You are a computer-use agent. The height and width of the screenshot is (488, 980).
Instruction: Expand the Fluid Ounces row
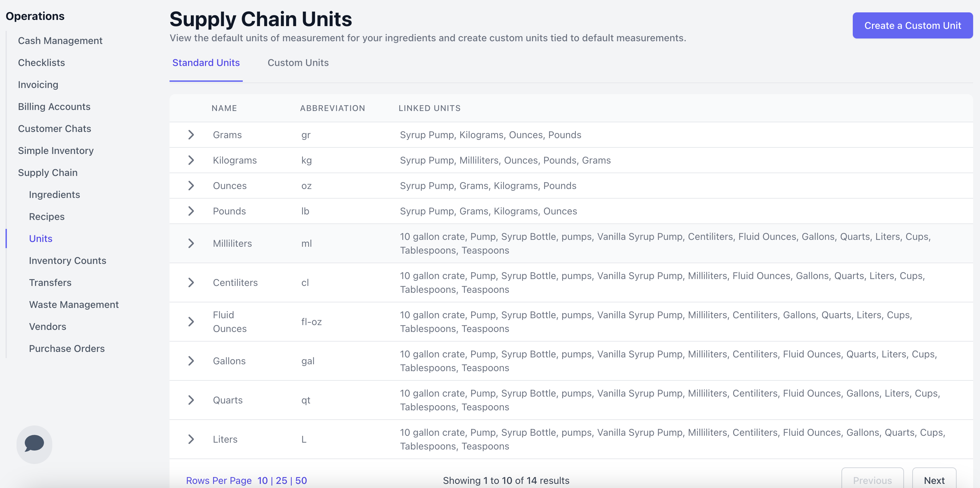tap(191, 322)
